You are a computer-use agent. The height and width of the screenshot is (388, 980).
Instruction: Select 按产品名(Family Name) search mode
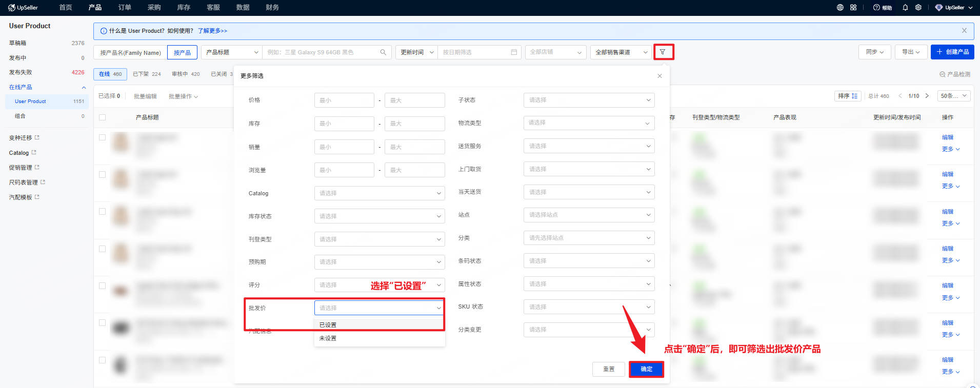(x=130, y=52)
